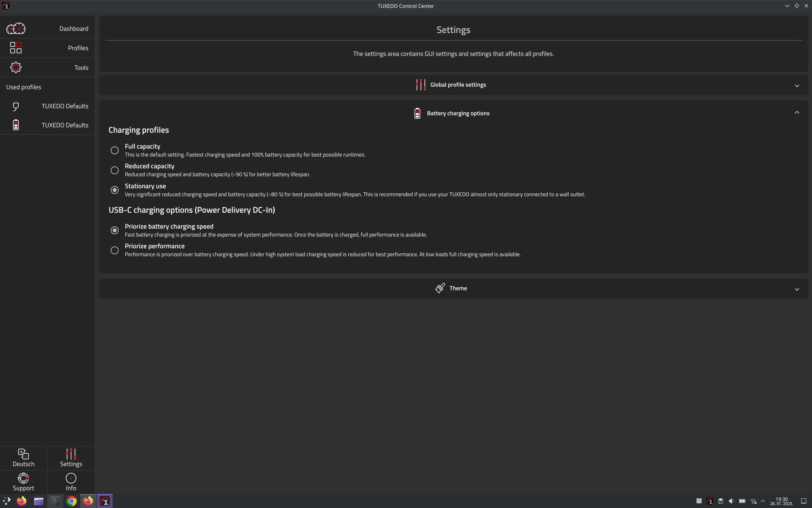The width and height of the screenshot is (812, 508).
Task: Open the clipboard tray icon
Action: 720,501
